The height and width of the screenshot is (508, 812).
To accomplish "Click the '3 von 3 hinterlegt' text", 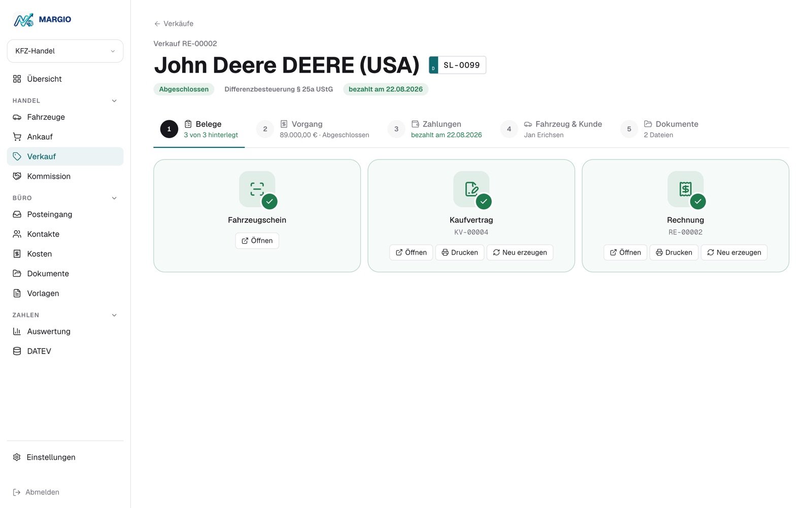I will click(x=211, y=135).
